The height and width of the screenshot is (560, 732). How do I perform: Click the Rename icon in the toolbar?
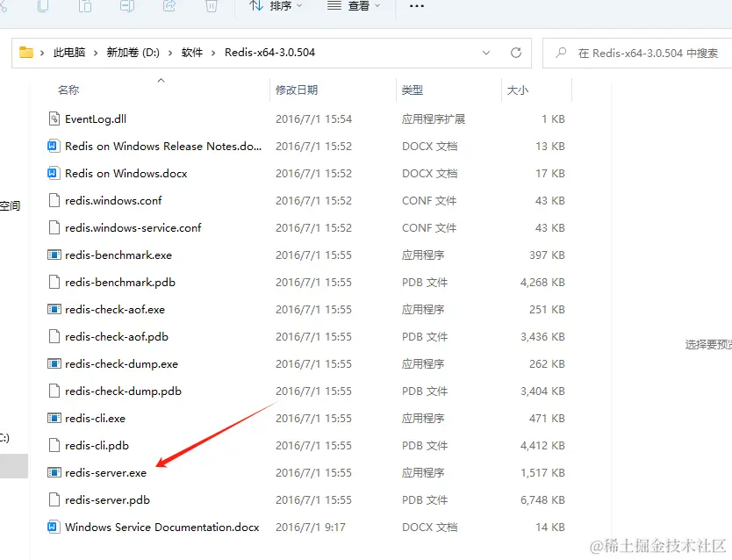click(127, 5)
